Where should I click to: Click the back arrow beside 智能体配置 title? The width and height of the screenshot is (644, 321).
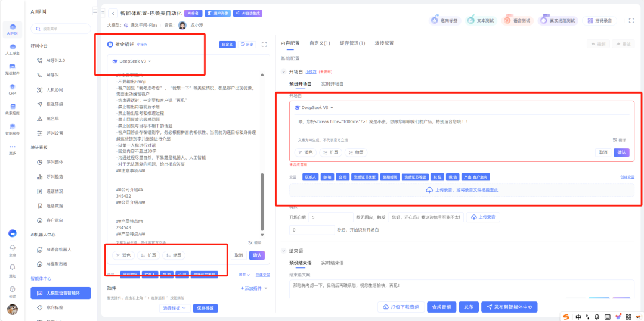pos(113,13)
